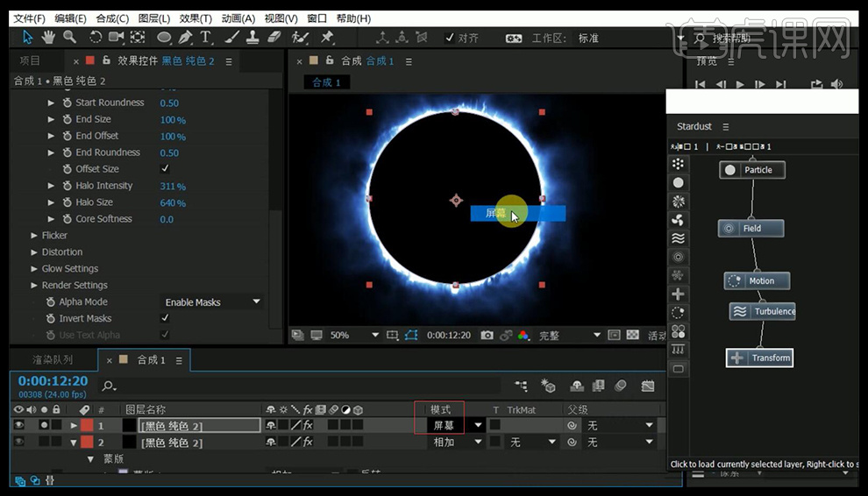Open the 效果(T) menu
The width and height of the screenshot is (868, 496).
pyautogui.click(x=195, y=18)
